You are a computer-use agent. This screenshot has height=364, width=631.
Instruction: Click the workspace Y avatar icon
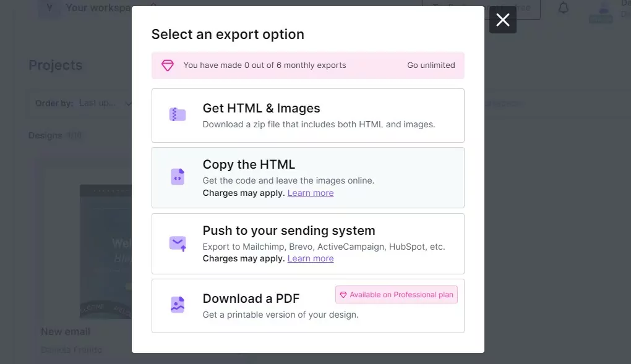point(49,8)
